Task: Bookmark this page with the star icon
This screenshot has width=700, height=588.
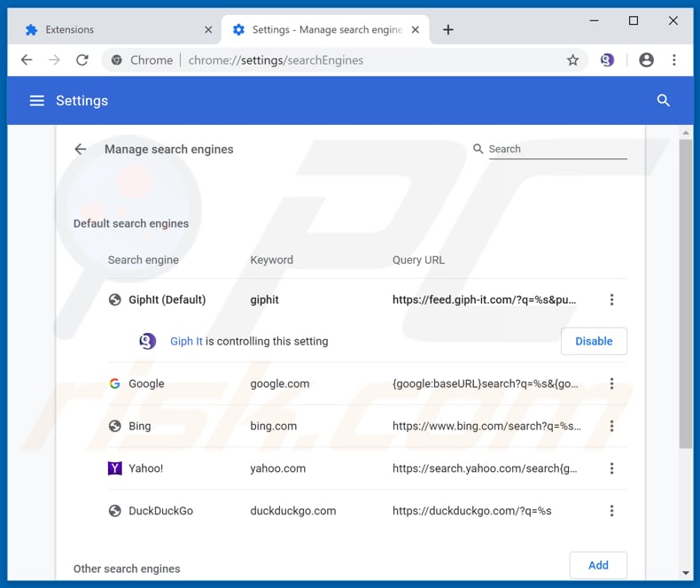Action: [572, 60]
